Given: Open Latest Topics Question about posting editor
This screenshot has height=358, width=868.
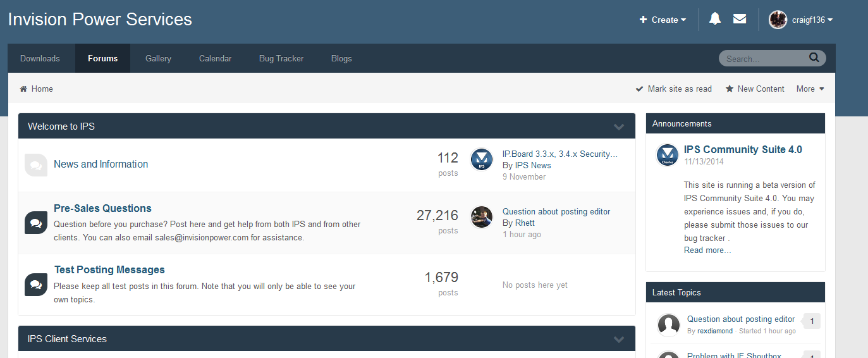Looking at the screenshot, I should [x=741, y=319].
